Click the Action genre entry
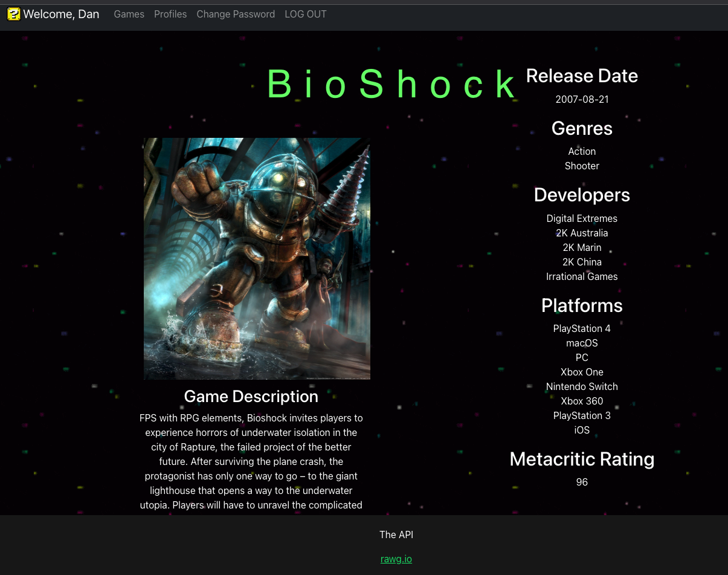The image size is (728, 575). click(x=582, y=151)
